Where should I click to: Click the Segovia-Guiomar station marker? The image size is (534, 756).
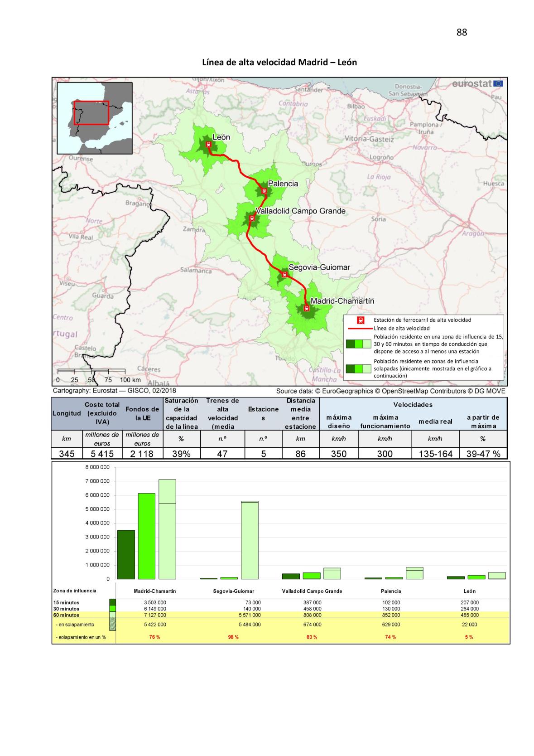[x=285, y=274]
